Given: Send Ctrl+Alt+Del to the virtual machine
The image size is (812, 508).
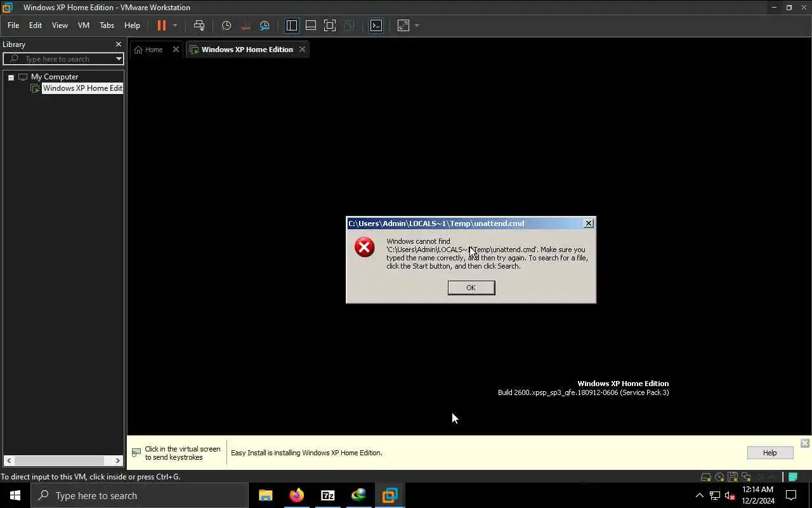Looking at the screenshot, I should click(199, 25).
